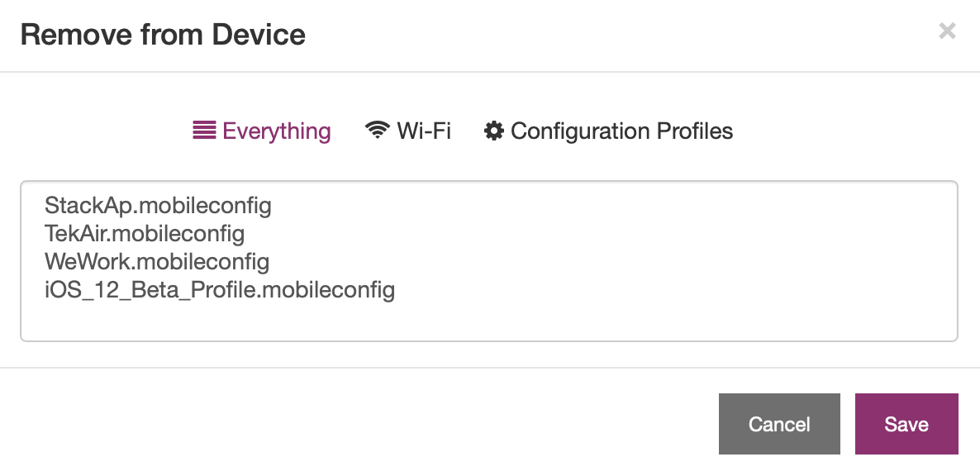Show only Wi-Fi items using its label

pos(424,131)
